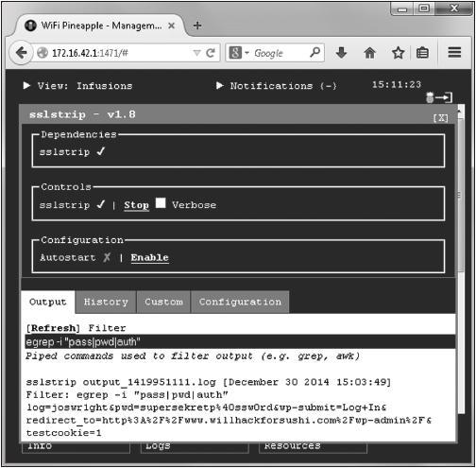Screen dimensions: 476x468
Task: Bookmark this page with the star icon
Action: pyautogui.click(x=399, y=53)
